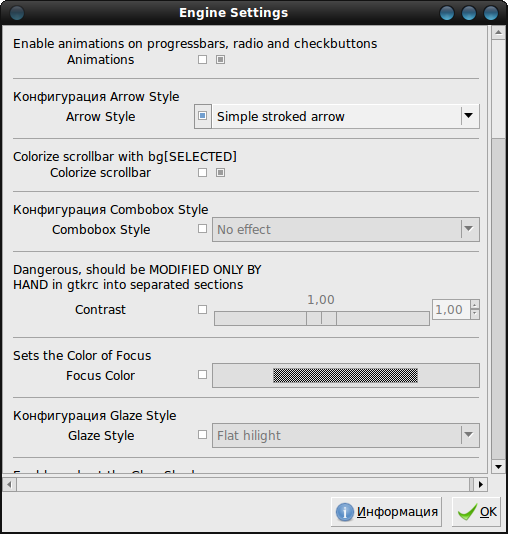Viewport: 508px width, 534px height.
Task: Click the Enable animations on progressbars description
Action: point(195,44)
